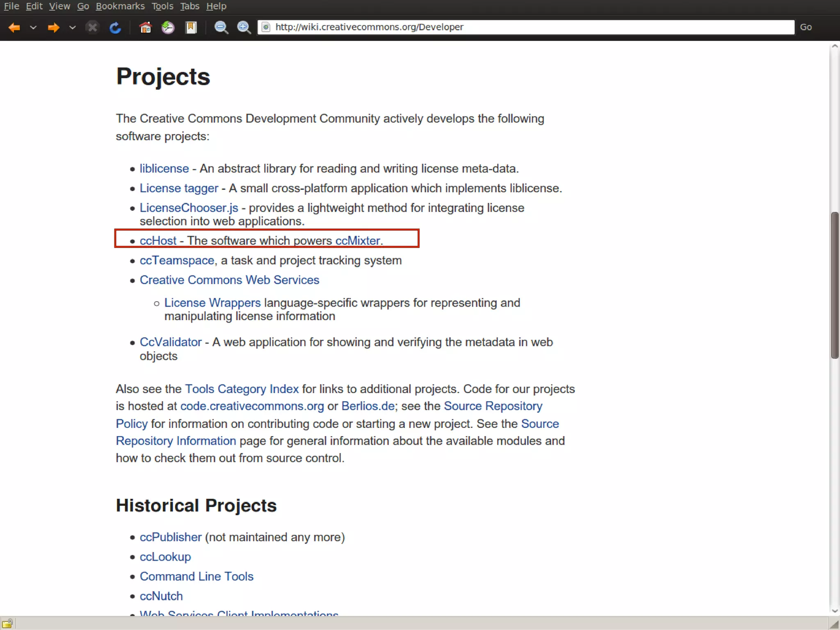Click inside the URL address field
This screenshot has width=840, height=630.
click(x=525, y=27)
